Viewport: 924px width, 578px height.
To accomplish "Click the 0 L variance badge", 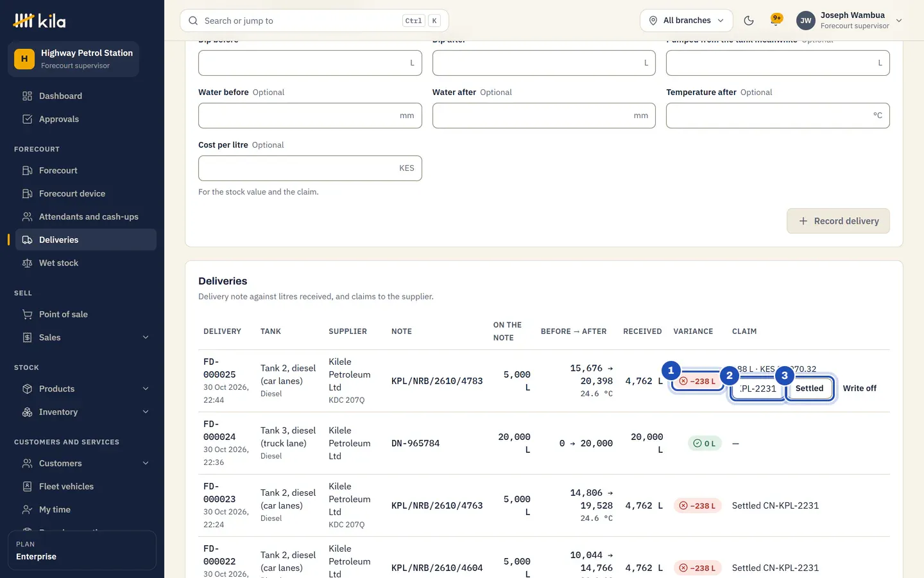I will (705, 443).
